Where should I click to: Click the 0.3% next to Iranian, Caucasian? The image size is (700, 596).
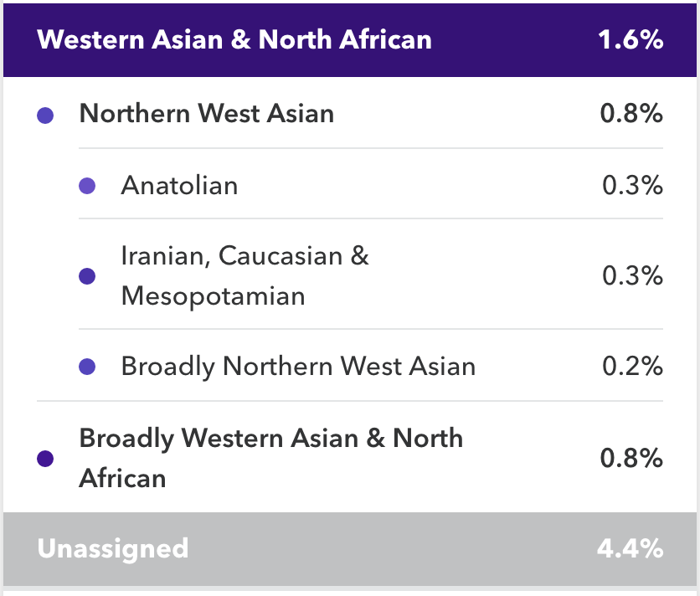pos(632,275)
